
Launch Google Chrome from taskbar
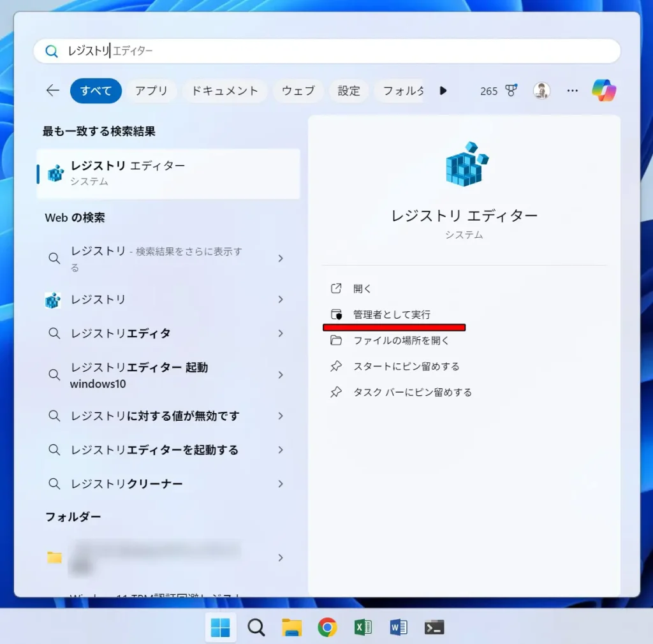pos(327,627)
